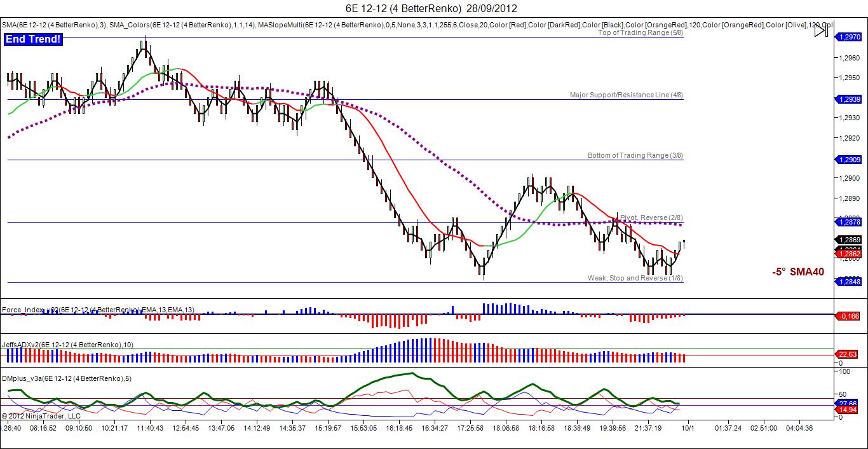
Task: Click the 14:35:37 time axis label
Action: click(x=292, y=428)
